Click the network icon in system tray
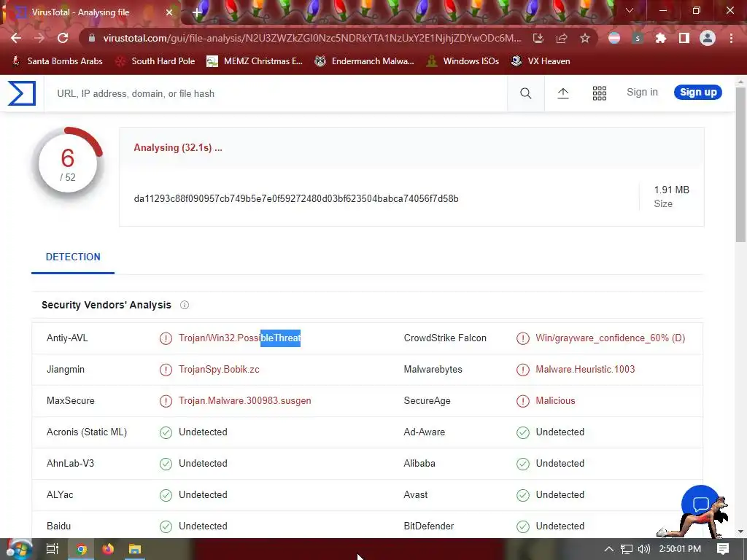 point(626,549)
